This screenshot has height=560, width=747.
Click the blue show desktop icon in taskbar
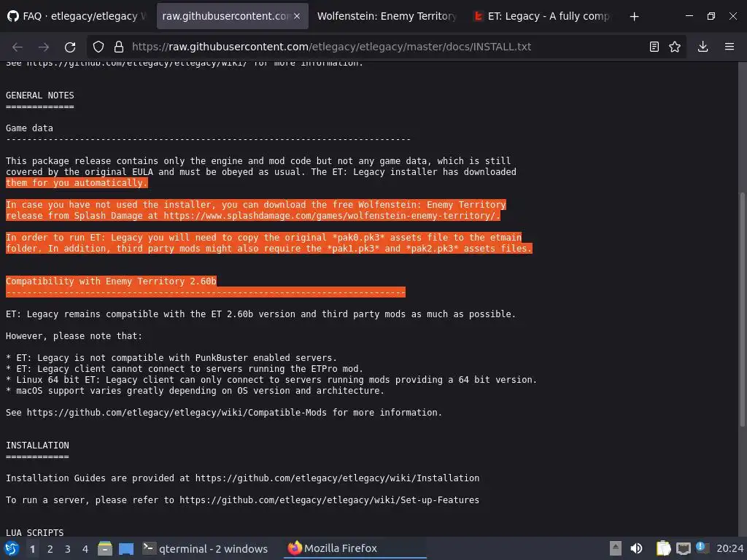click(x=126, y=549)
